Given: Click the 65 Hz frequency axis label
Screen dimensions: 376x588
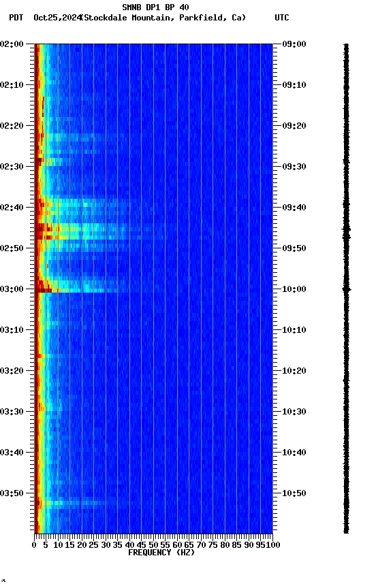Looking at the screenshot, I should pyautogui.click(x=189, y=545).
